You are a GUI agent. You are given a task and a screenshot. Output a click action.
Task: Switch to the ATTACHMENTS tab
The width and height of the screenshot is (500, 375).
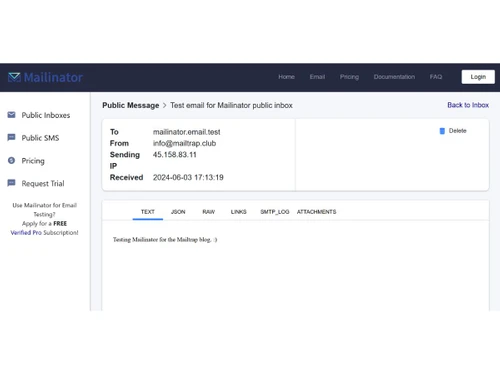316,212
